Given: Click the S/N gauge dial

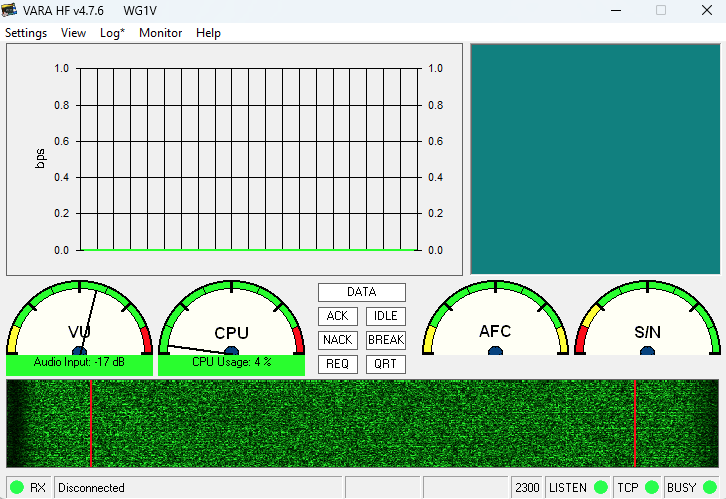Looking at the screenshot, I should (647, 320).
